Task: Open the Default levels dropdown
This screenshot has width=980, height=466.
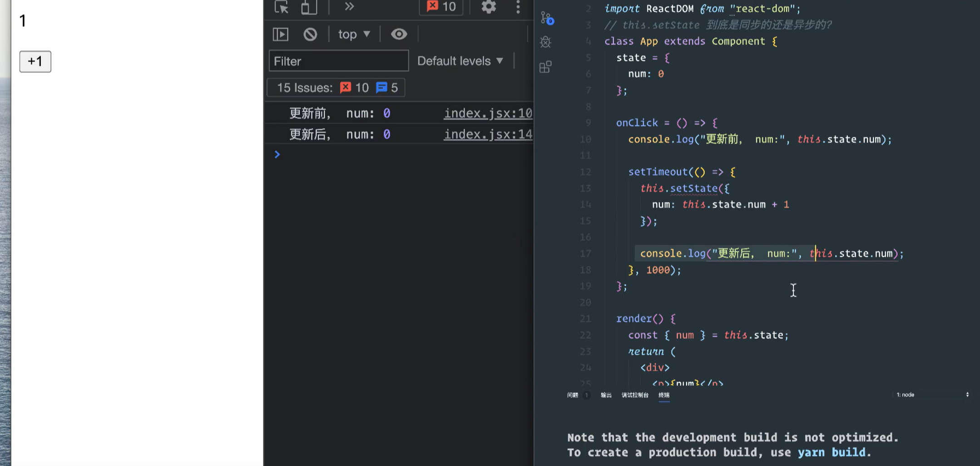Action: tap(460, 61)
